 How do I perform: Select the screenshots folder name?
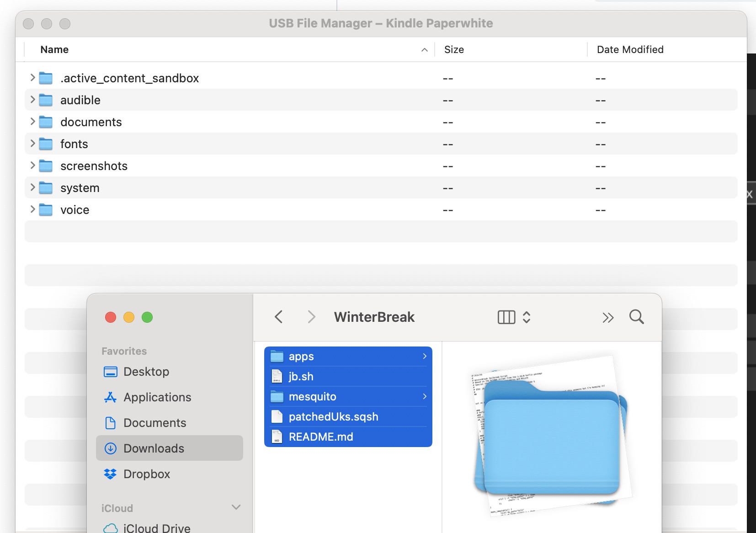click(94, 166)
